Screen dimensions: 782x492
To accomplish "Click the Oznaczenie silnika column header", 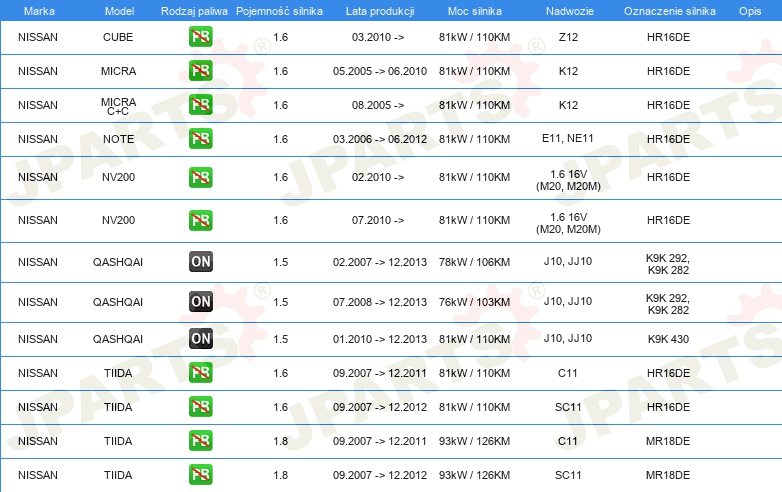I will (669, 11).
